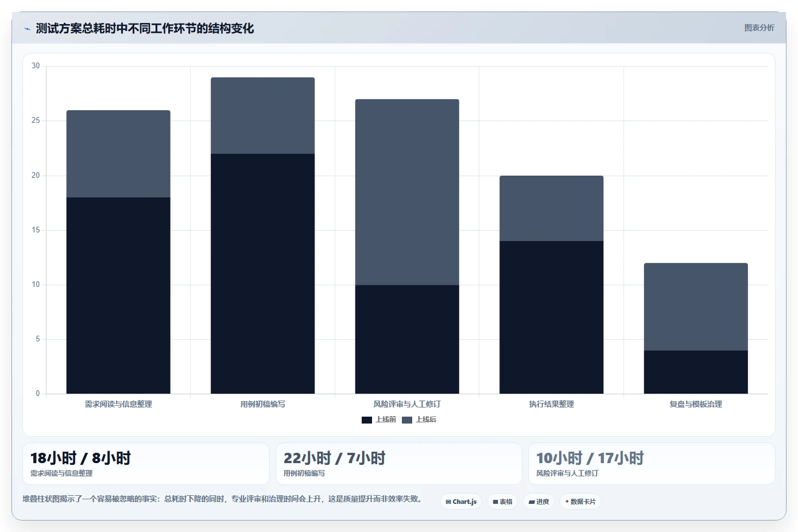Click x-axis label 需求阅读与信息整理
Image resolution: width=798 pixels, height=532 pixels.
(118, 404)
